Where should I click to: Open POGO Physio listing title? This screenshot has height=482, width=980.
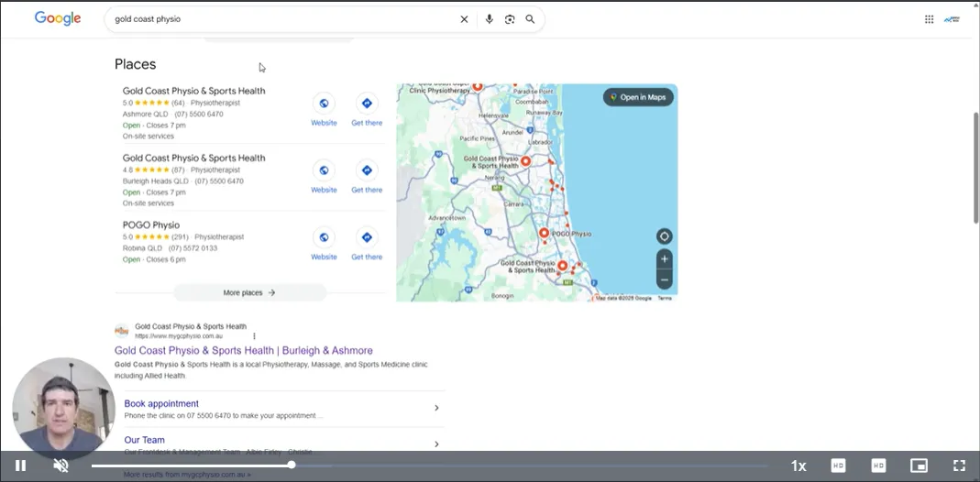tap(150, 225)
